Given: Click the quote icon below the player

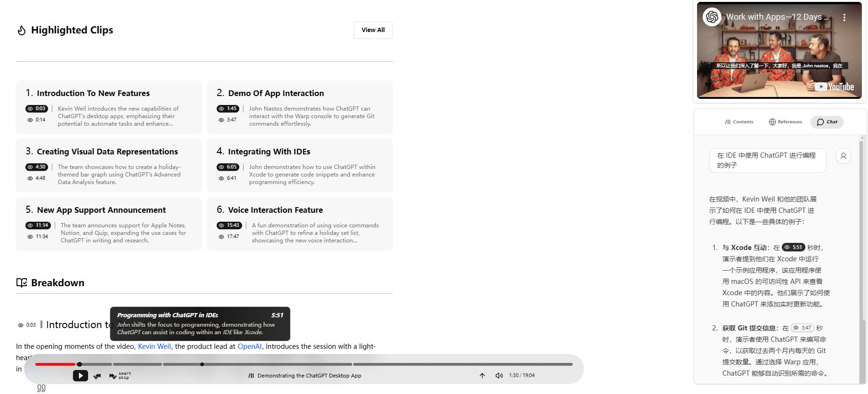Looking at the screenshot, I should coord(41,388).
